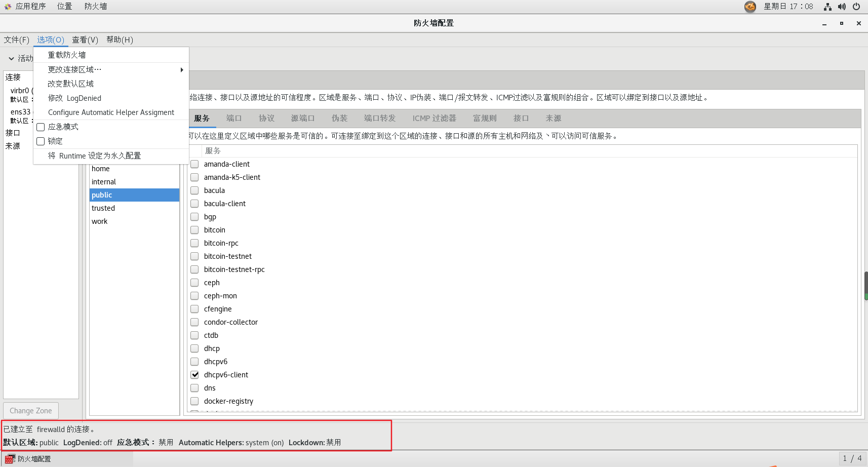The width and height of the screenshot is (868, 467).
Task: Click the power icon in top bar
Action: pyautogui.click(x=856, y=7)
